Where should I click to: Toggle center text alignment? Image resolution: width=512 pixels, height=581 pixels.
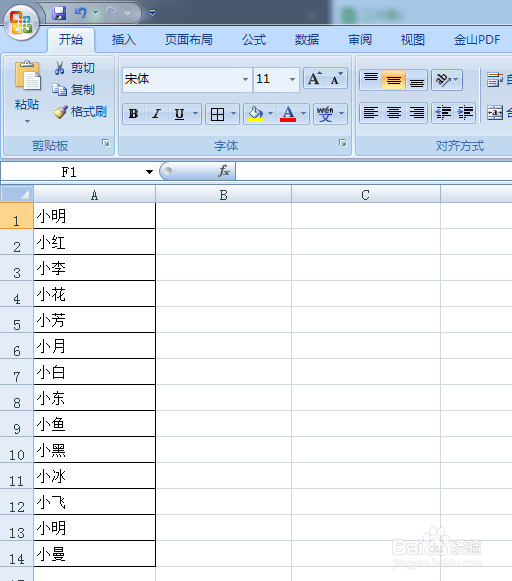pos(393,113)
